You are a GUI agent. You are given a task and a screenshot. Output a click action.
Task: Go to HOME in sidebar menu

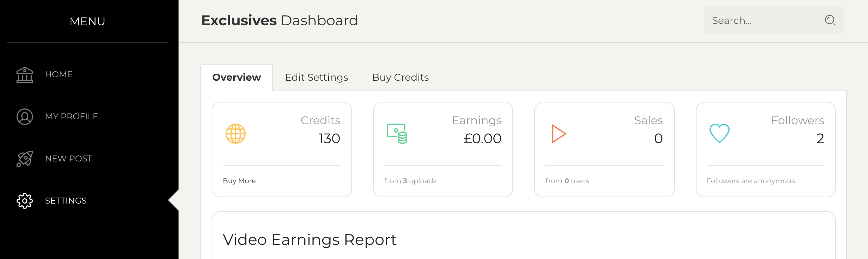pyautogui.click(x=59, y=74)
